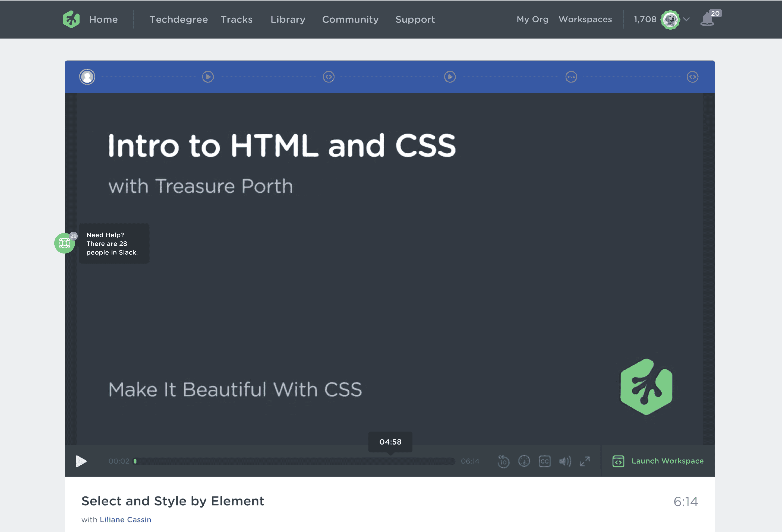The width and height of the screenshot is (782, 532).
Task: Jump to the last code challenge step icon
Action: tap(692, 77)
